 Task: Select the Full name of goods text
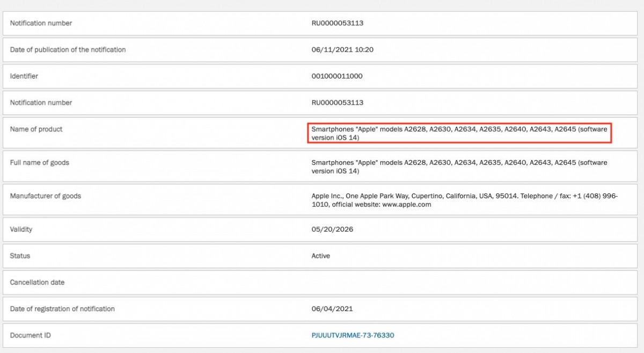(459, 167)
